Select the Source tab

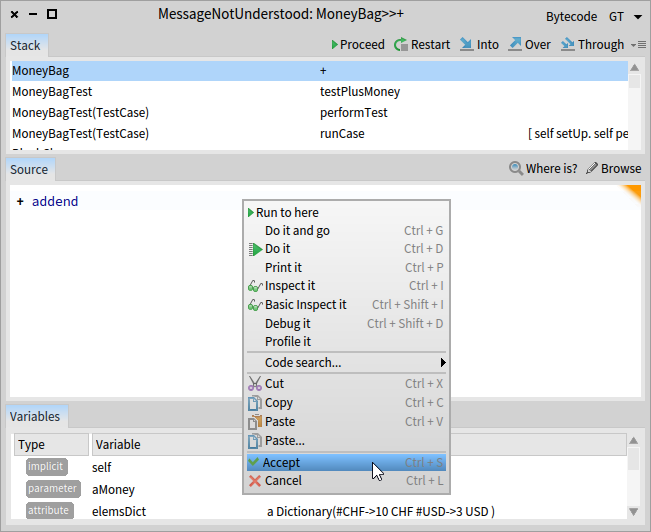(29, 169)
